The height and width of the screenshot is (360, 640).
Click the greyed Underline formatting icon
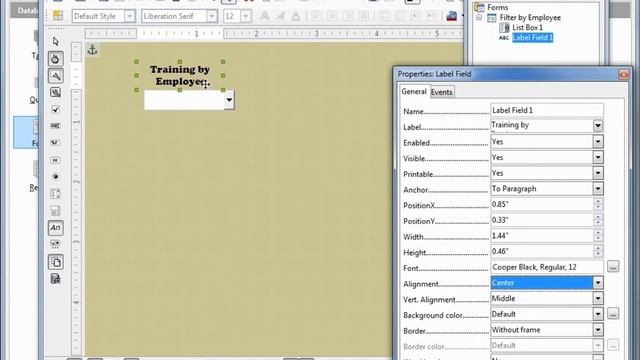[296, 16]
